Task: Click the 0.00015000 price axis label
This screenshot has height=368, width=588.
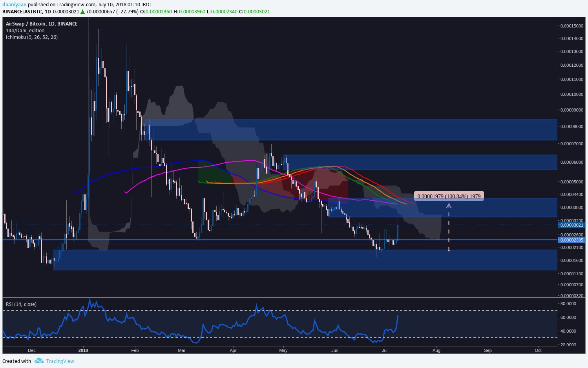Action: [x=572, y=26]
